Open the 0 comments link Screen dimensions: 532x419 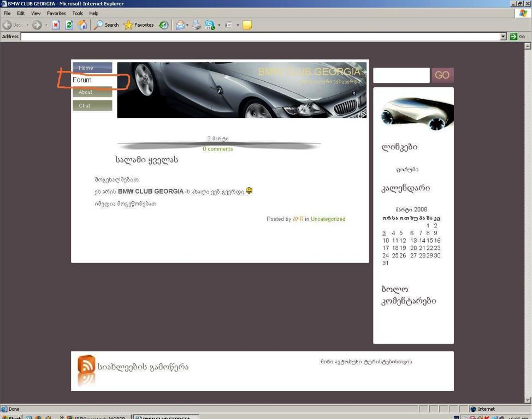point(218,149)
